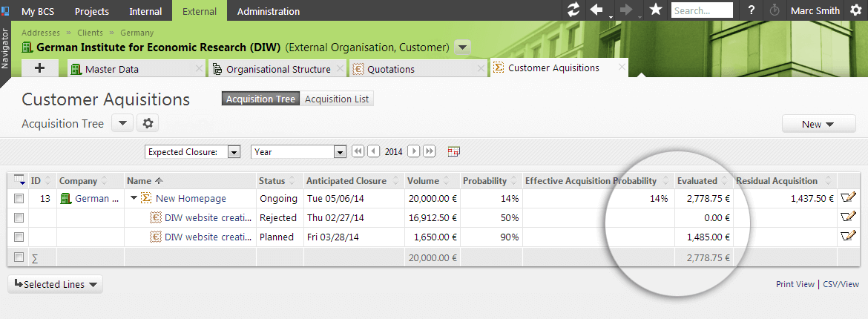Viewport: 868px width, 319px height.
Task: Go to Germany breadcrumb link
Action: tap(137, 33)
